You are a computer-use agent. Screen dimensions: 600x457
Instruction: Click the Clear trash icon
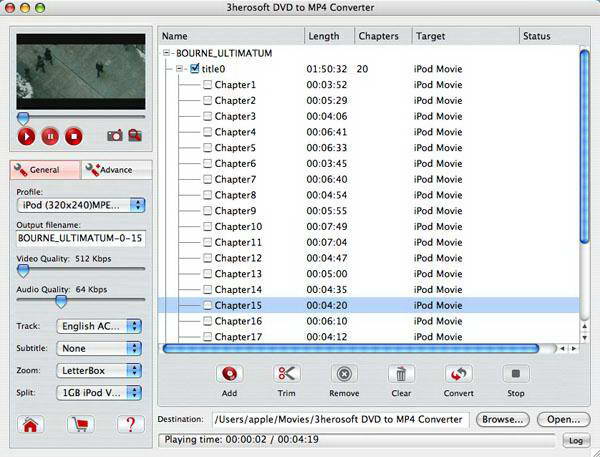click(x=401, y=374)
